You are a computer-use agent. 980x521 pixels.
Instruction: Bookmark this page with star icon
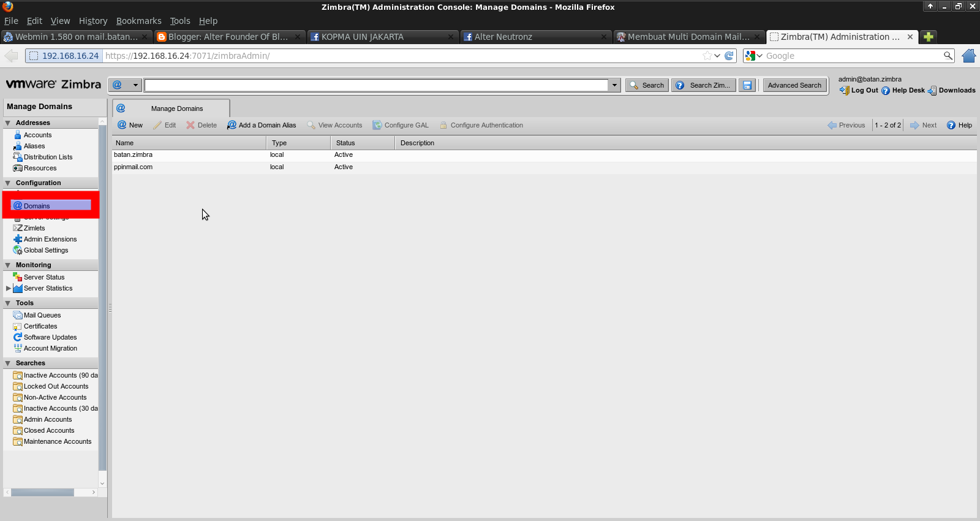(x=707, y=56)
